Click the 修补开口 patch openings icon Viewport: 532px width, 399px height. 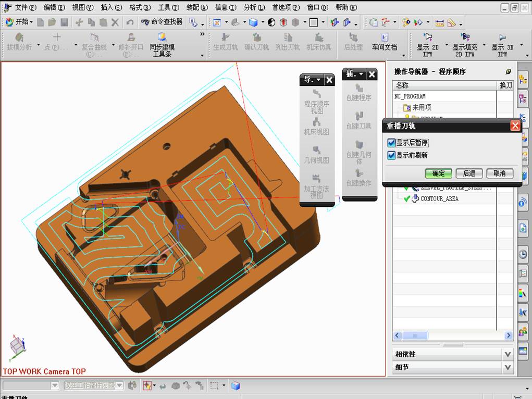coord(131,36)
